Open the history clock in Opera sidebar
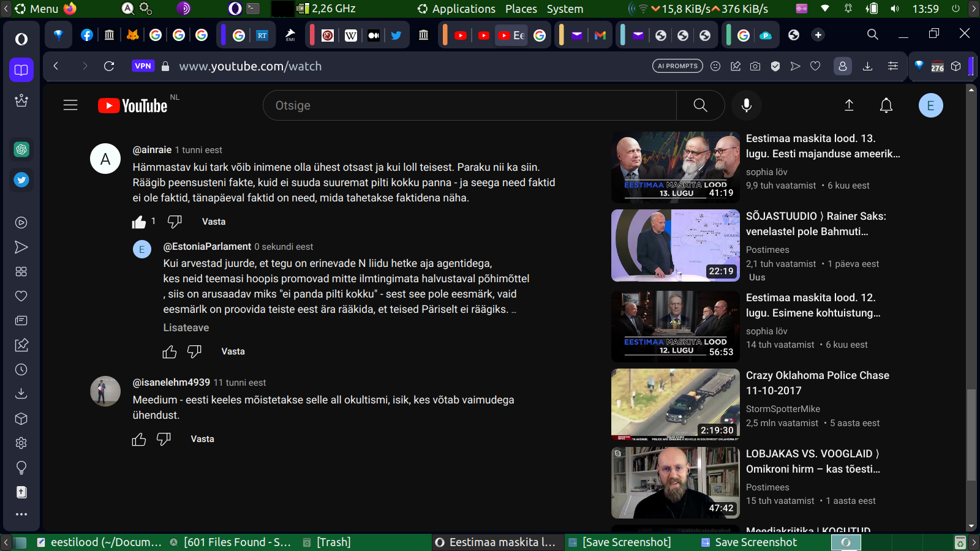 pos(21,370)
